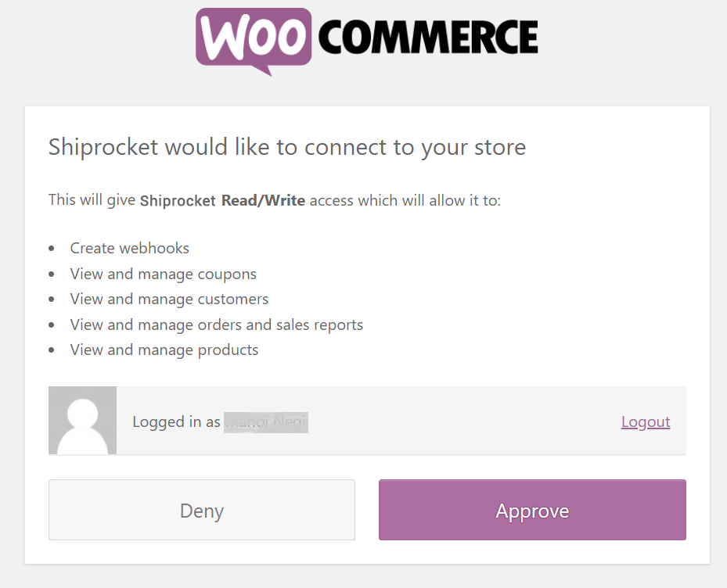Click the gray user avatar placeholder

[x=82, y=421]
